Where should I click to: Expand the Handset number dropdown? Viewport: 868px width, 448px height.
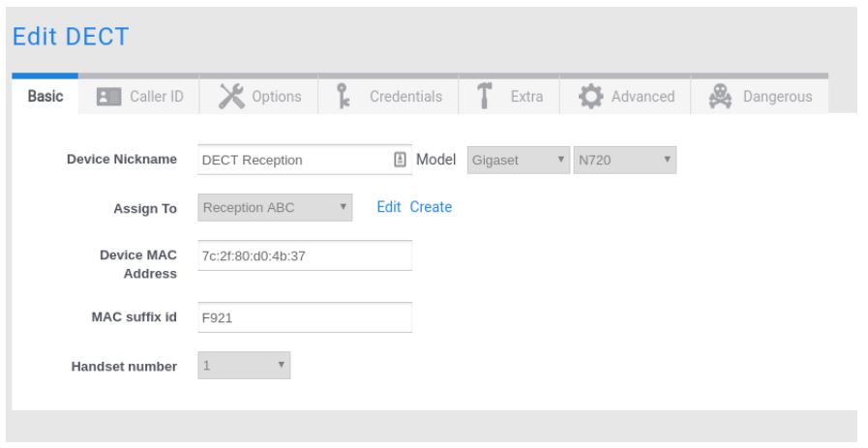[243, 365]
